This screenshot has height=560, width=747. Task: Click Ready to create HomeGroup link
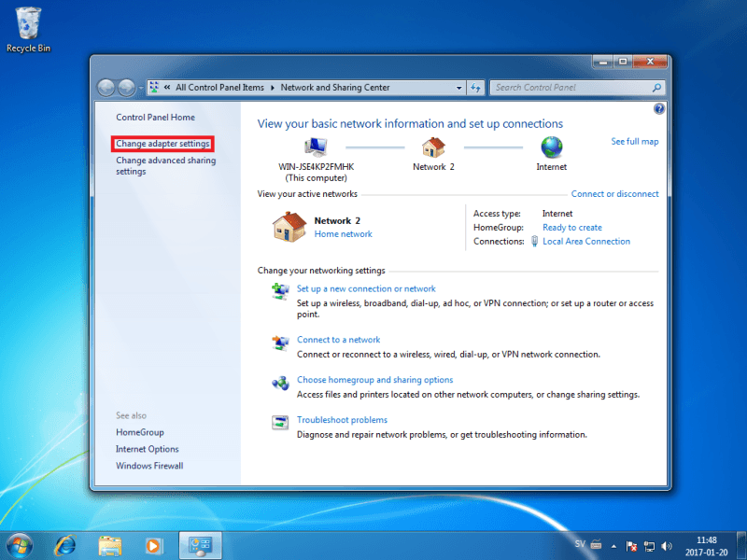point(572,228)
